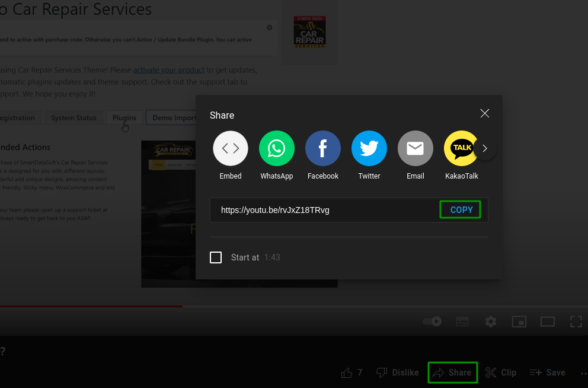
Task: Go to full screen mode
Action: pyautogui.click(x=576, y=322)
